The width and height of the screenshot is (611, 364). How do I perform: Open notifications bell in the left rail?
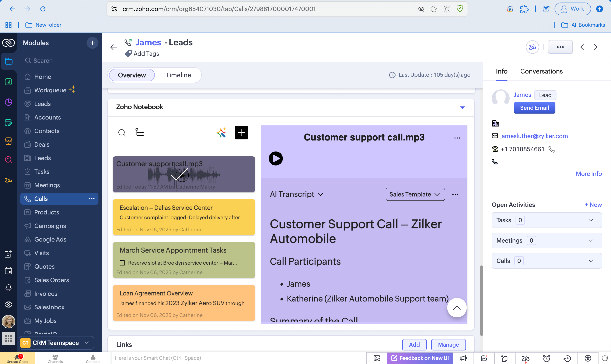(x=9, y=288)
